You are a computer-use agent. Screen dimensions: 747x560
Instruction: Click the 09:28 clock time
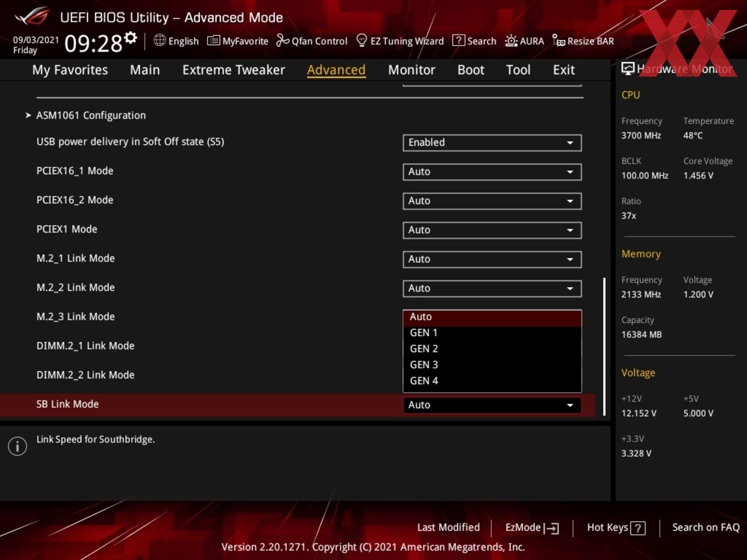[93, 43]
